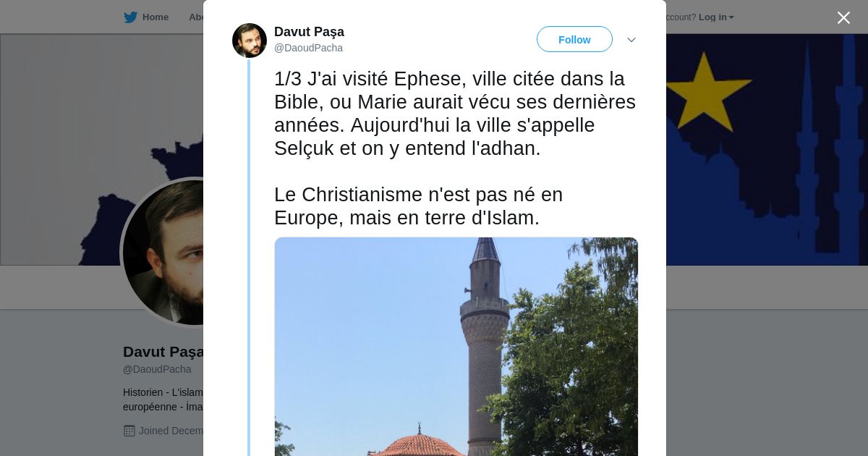This screenshot has height=456, width=868.
Task: Open the partially hidden About link
Action: 196,17
